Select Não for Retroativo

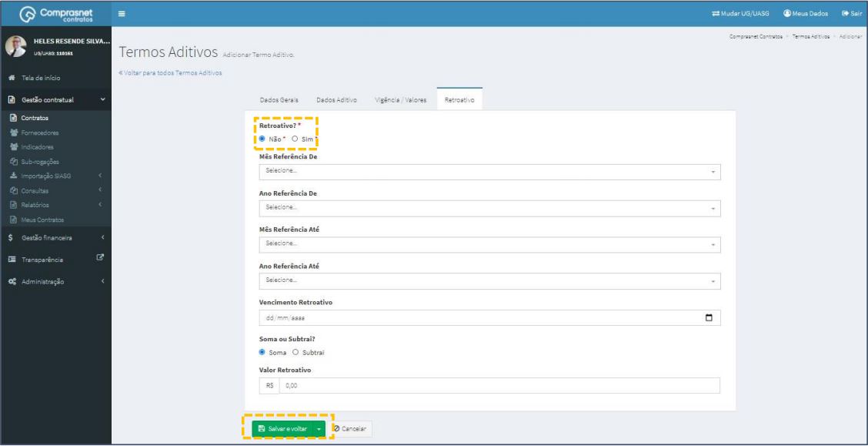[262, 139]
